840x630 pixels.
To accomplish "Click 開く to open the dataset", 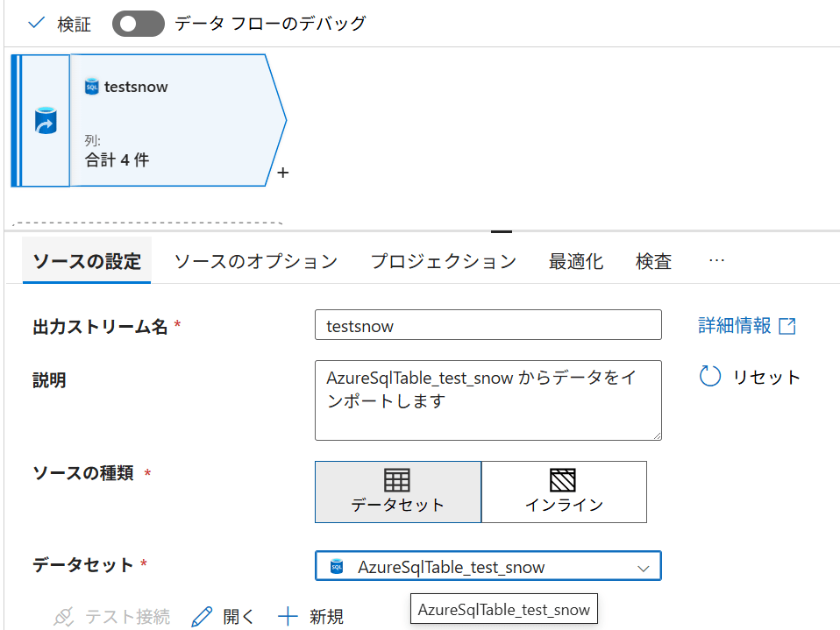I will (223, 617).
